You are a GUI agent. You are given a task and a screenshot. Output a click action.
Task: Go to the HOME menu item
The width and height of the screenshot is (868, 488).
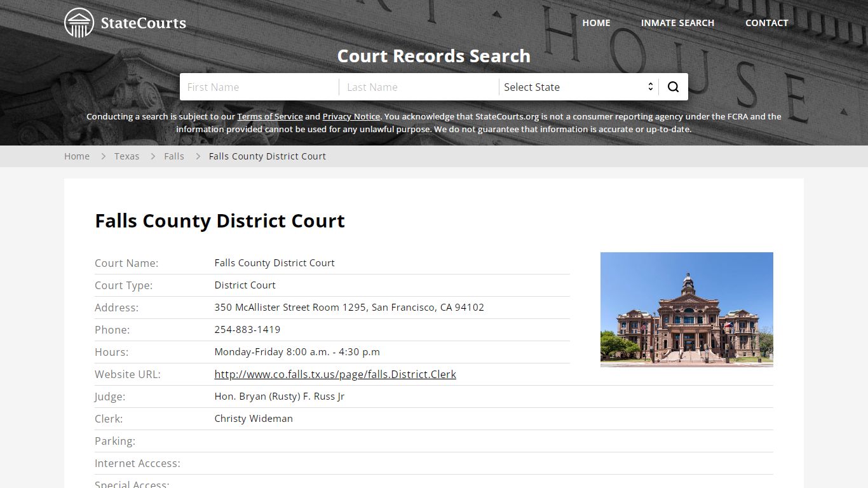pos(596,23)
